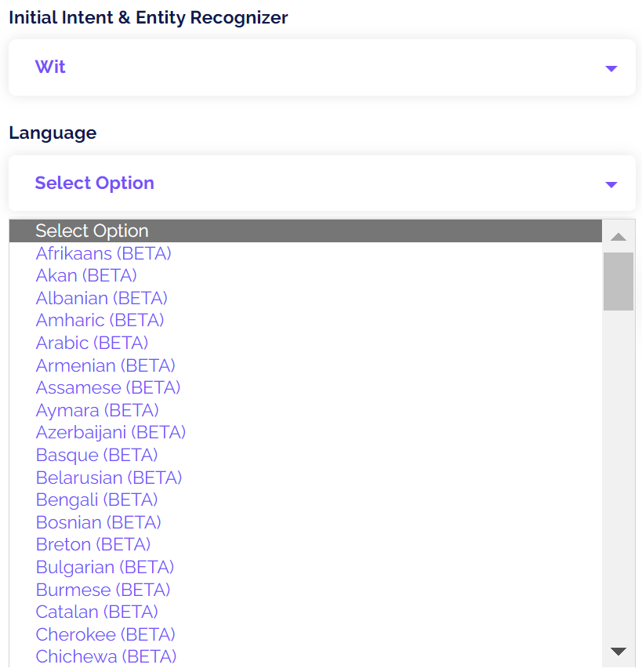The image size is (642, 672).
Task: Pick Akan (BETA) language
Action: pyautogui.click(x=86, y=275)
